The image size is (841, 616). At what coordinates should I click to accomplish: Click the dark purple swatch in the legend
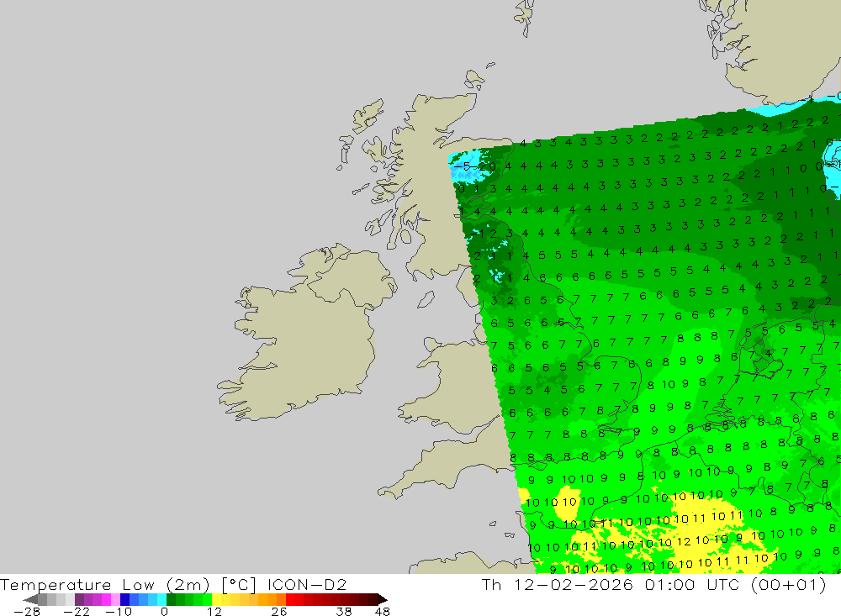79,599
